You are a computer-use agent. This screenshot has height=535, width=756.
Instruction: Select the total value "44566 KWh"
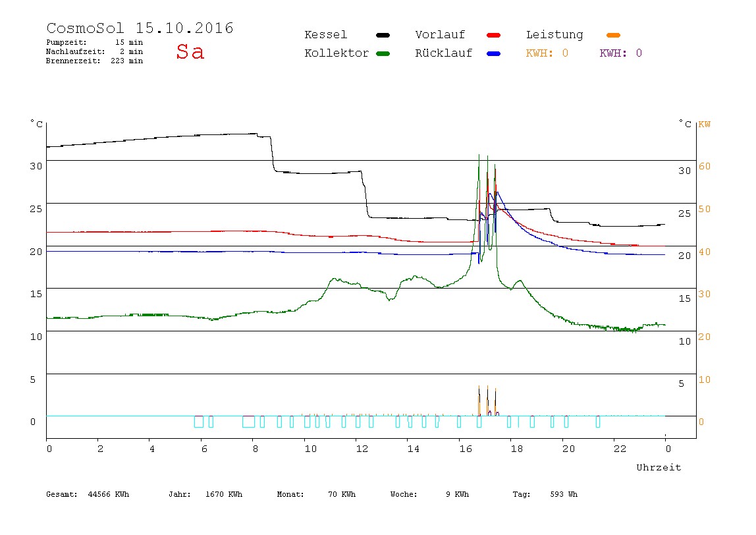tap(109, 494)
